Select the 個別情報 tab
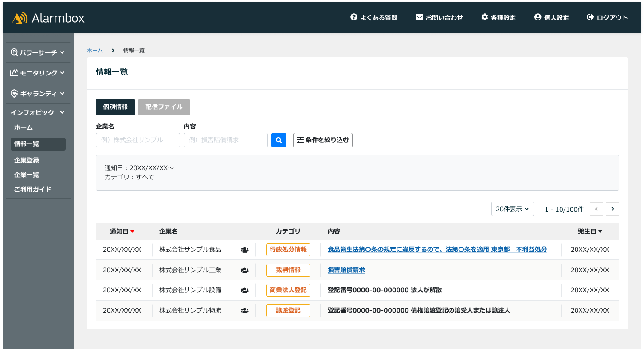Viewport: 644px width, 349px height. 115,107
